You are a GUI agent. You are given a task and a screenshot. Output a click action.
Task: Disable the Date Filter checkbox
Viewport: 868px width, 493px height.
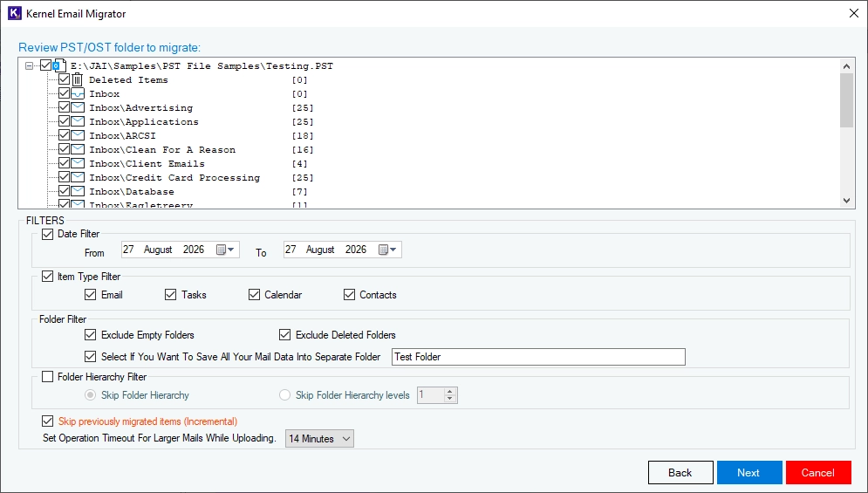(48, 235)
